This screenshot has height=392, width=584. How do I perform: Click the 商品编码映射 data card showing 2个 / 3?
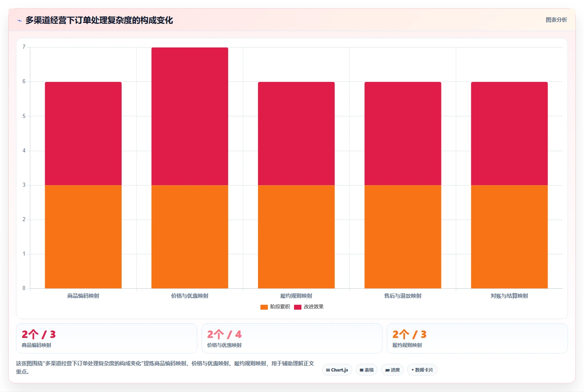click(x=106, y=338)
